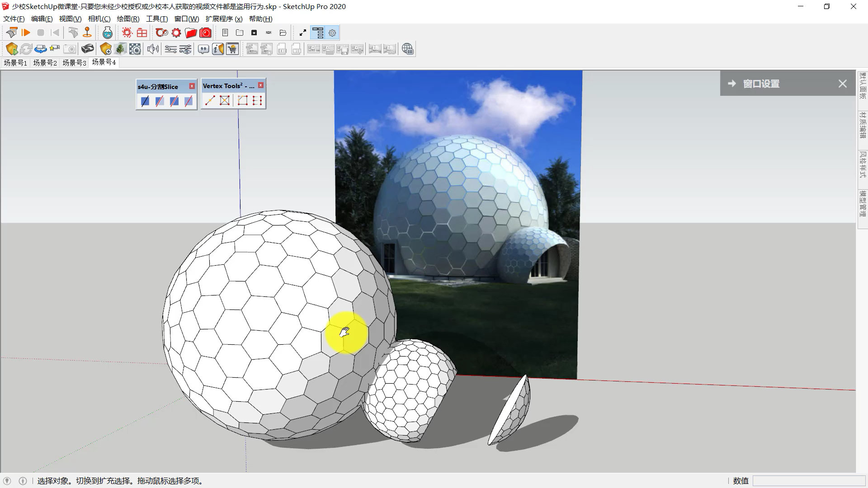Select the vertex line tool in Vertex Tools
868x488 pixels.
coord(209,100)
